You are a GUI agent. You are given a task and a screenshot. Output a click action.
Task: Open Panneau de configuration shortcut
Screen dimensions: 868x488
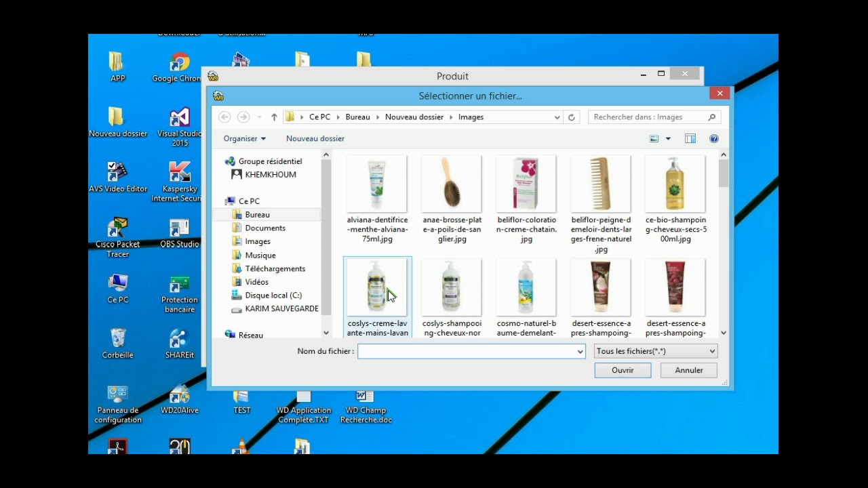[x=117, y=404]
